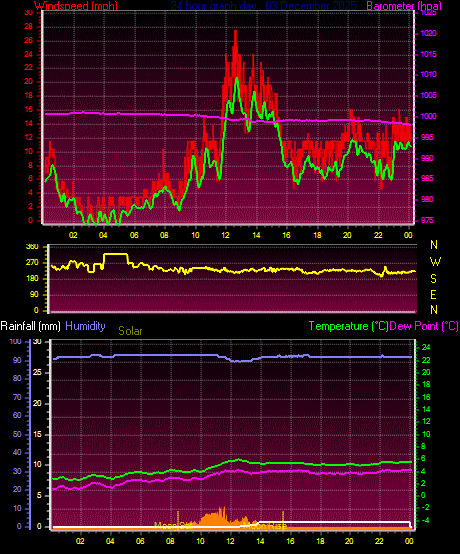Click the 18 temperature axis value

click(426, 384)
